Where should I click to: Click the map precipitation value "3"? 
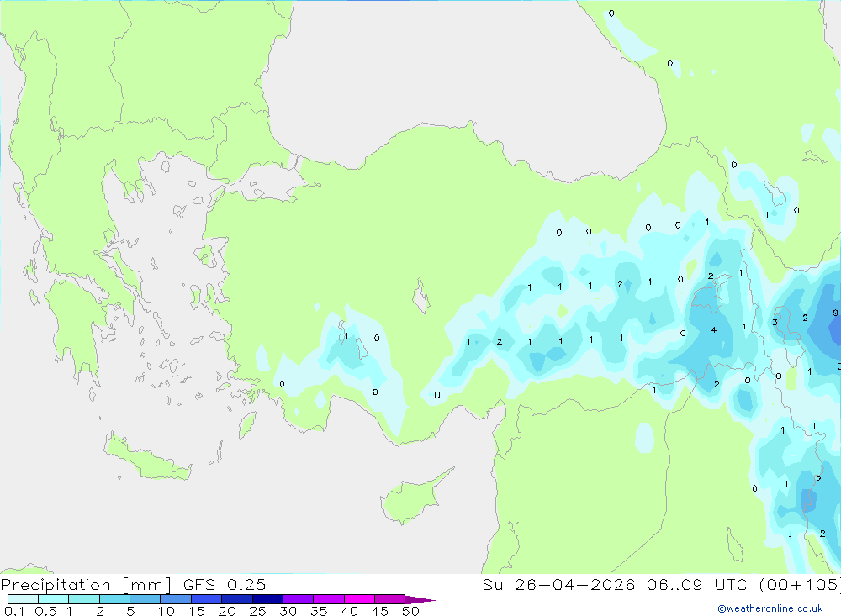coord(775,322)
